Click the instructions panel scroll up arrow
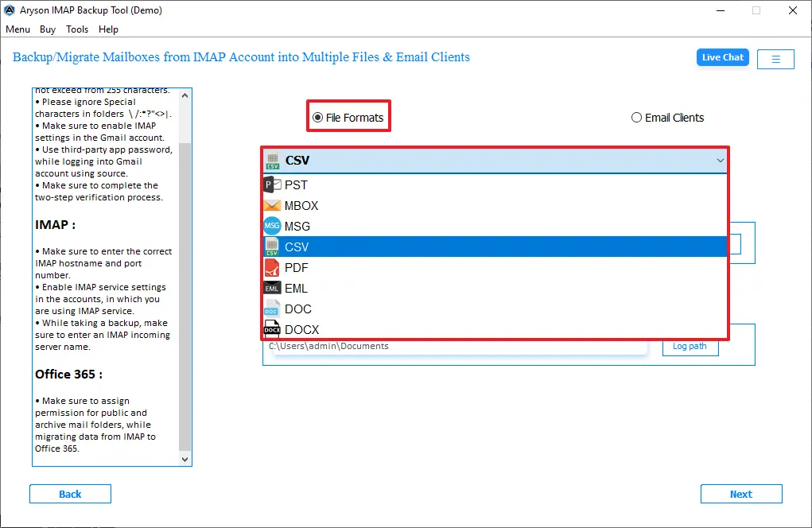 point(185,95)
